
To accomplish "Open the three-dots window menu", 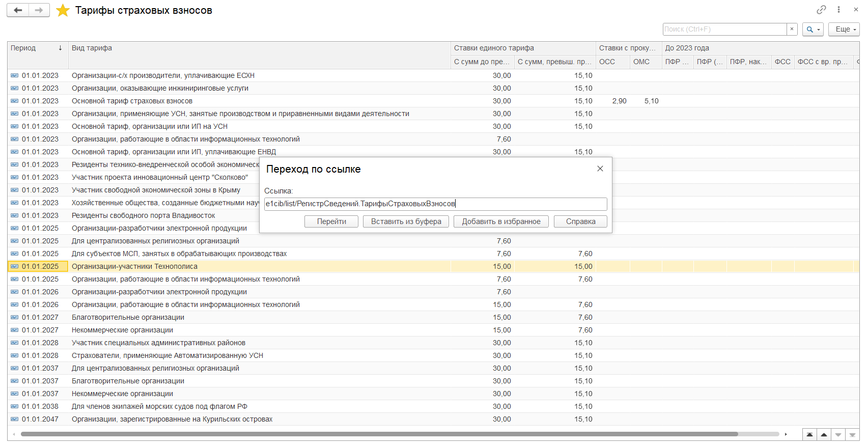I will (838, 10).
